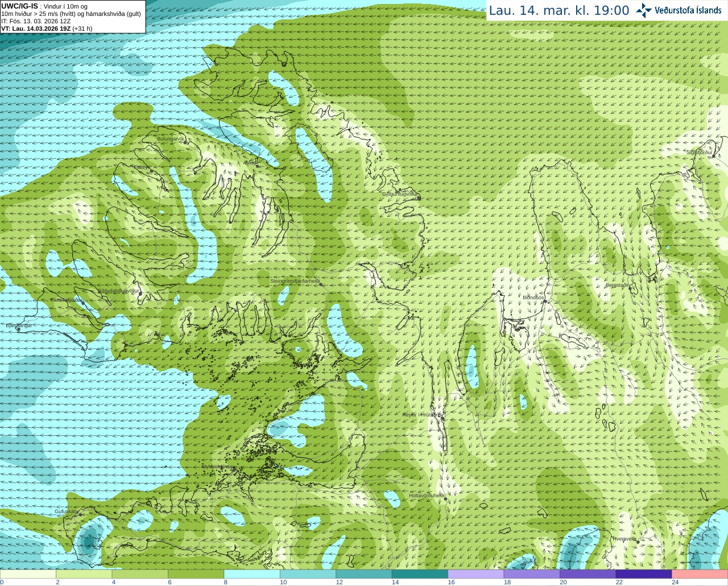
Task: Select the light cyan 8–10 m/s legend swatch
Action: (x=252, y=574)
